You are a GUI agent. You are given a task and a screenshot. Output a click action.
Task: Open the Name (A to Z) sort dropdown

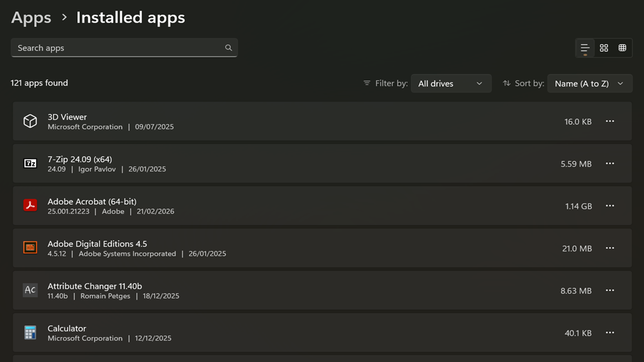point(589,83)
